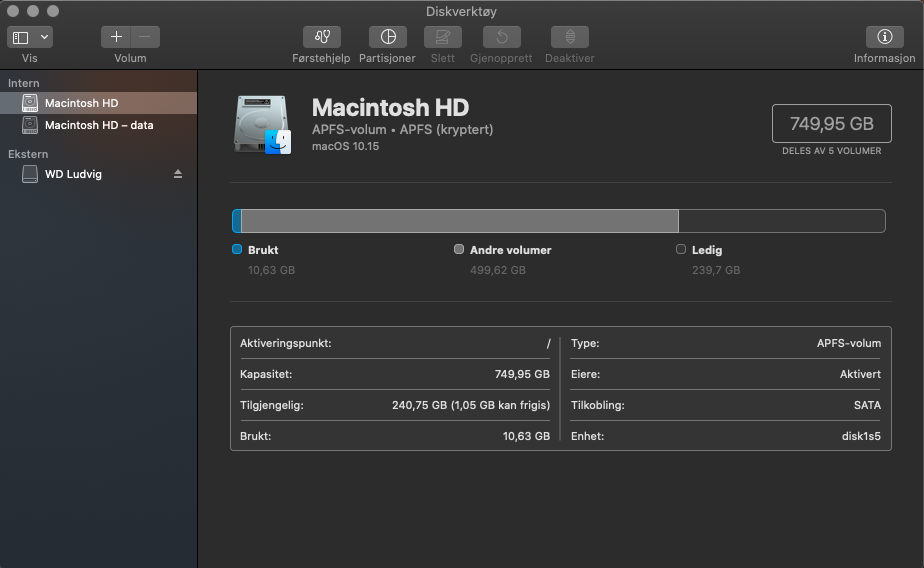Select WD Ludvig external disk

click(x=98, y=174)
